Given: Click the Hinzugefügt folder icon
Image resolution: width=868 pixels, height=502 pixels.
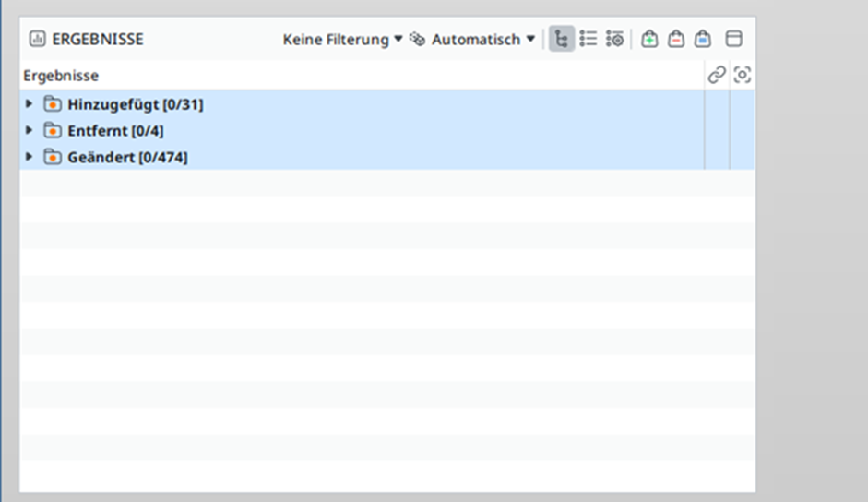Looking at the screenshot, I should (x=53, y=103).
